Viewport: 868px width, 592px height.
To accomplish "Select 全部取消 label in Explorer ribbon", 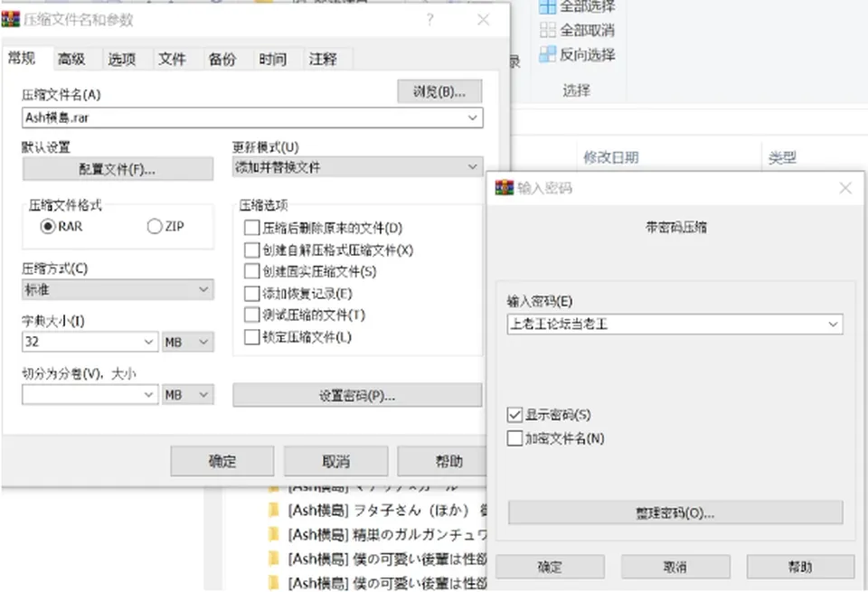I will click(588, 30).
